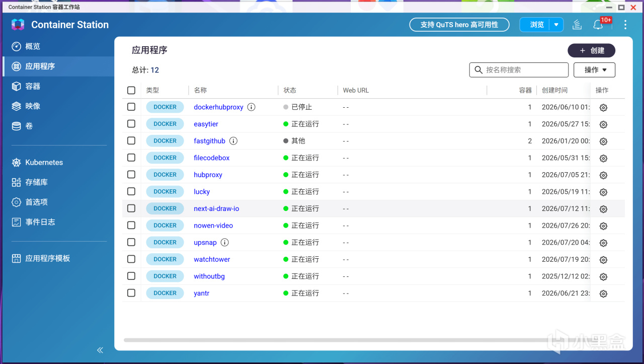644x364 pixels.
Task: Tick the next-ai-draw-io row checkbox
Action: [131, 208]
